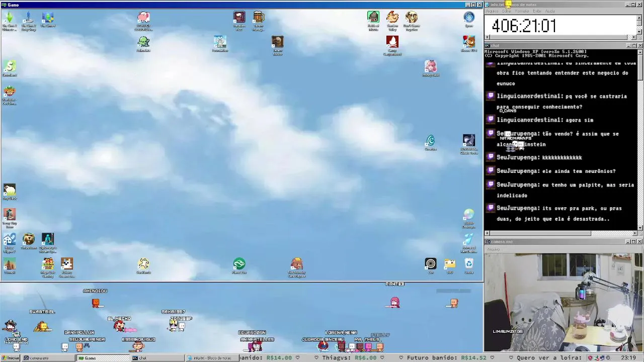Click the camera.exe webcam feed
644x362 pixels.
[563, 302]
